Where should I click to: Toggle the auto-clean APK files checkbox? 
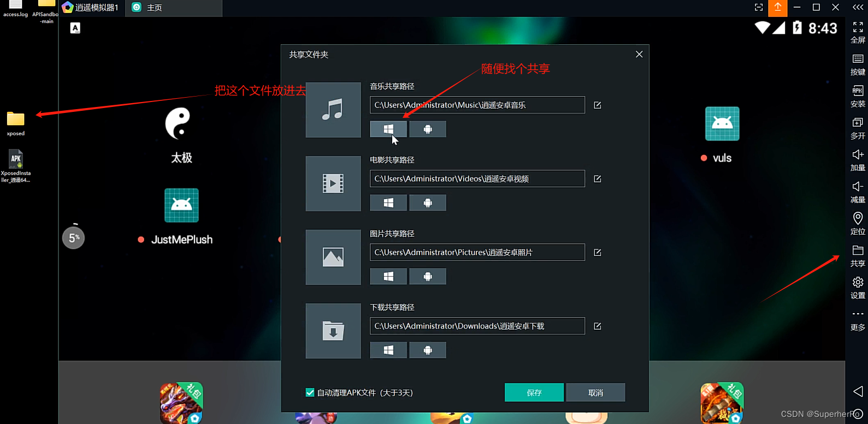310,392
